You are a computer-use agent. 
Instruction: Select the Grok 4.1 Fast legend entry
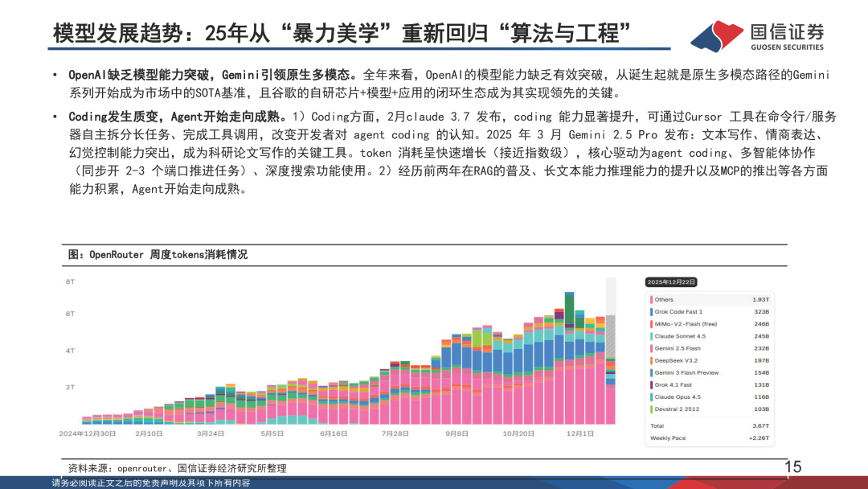pos(710,385)
